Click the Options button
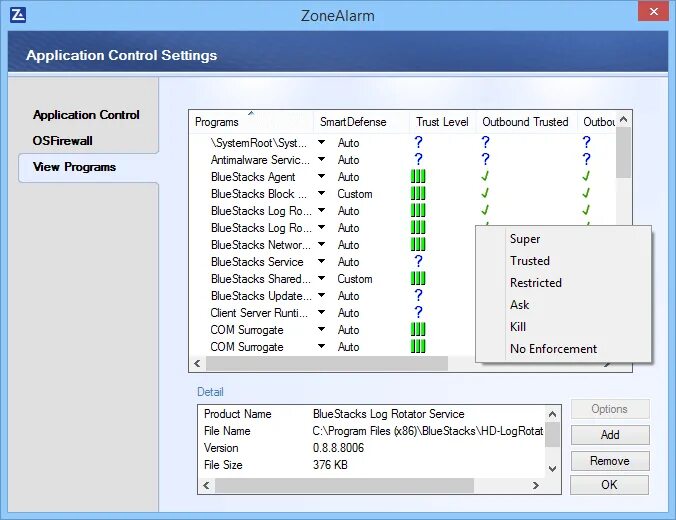This screenshot has height=520, width=676. (x=610, y=409)
